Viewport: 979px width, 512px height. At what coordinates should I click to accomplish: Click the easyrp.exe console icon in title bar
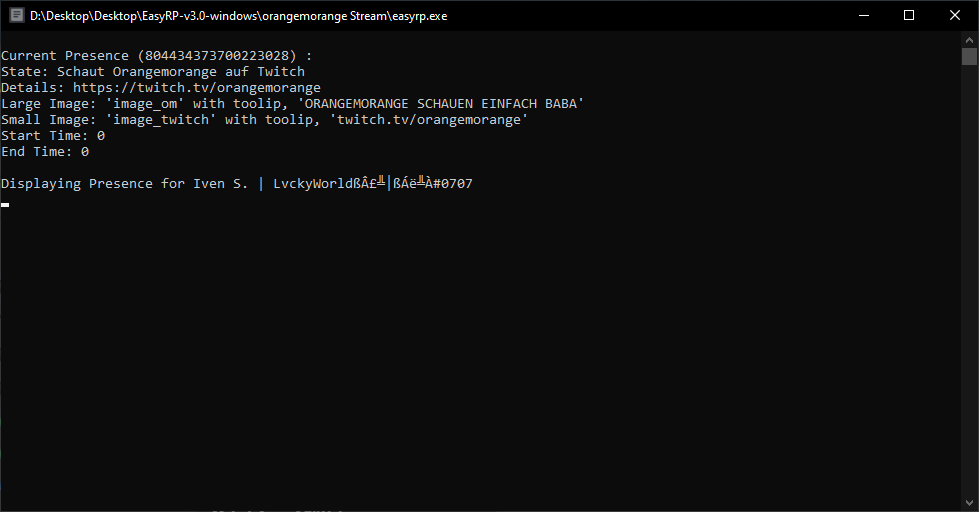click(16, 15)
